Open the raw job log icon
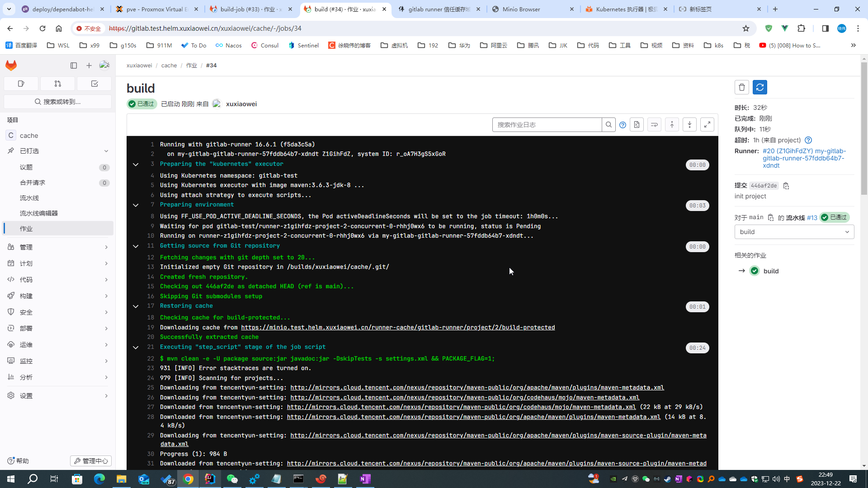The width and height of the screenshot is (868, 488). tap(637, 125)
